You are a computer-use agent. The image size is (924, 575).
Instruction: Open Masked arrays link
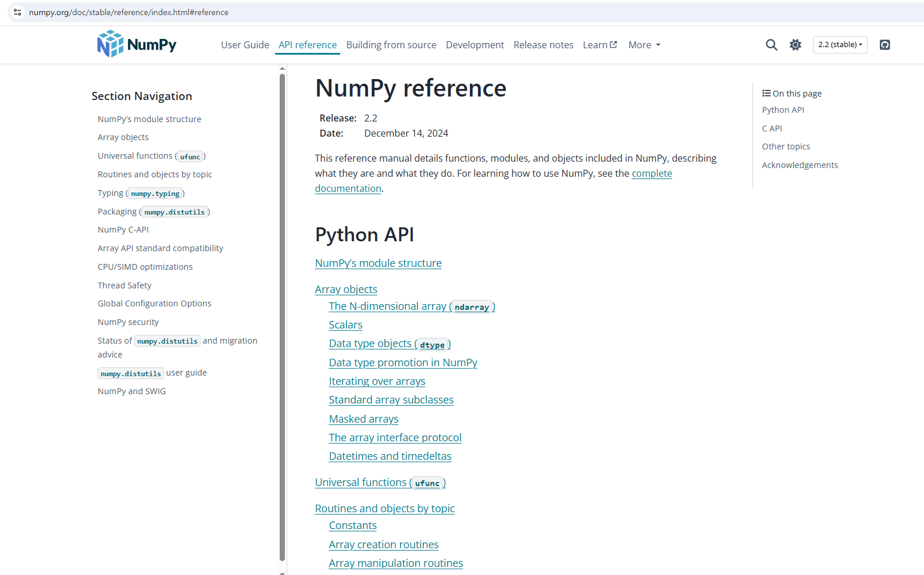363,419
